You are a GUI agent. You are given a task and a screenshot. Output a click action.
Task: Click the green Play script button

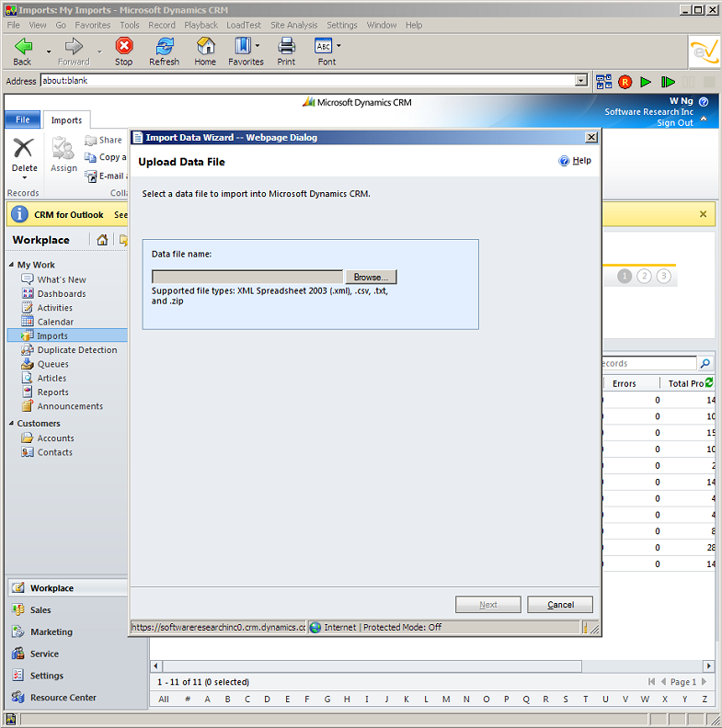point(646,82)
